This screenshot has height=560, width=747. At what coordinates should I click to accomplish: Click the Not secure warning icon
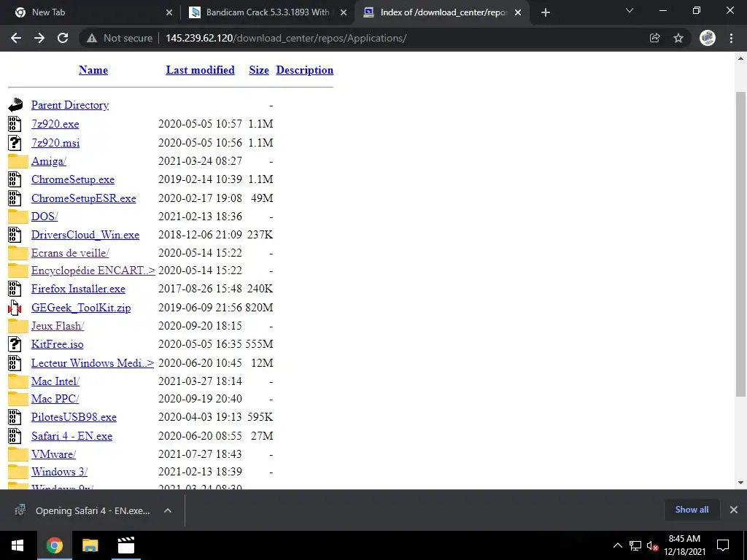click(91, 38)
